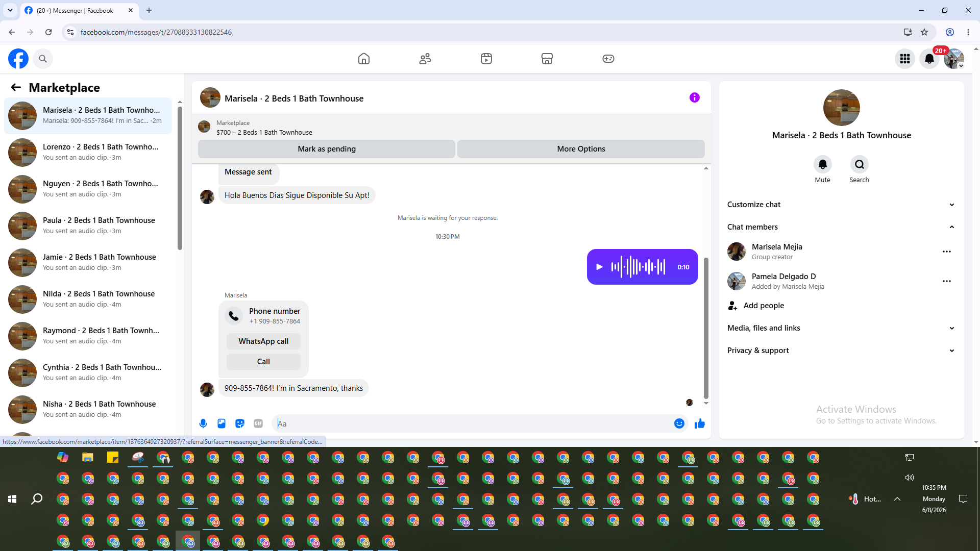Viewport: 980px width, 551px height.
Task: Click the browser address bar URL
Action: coord(156,32)
